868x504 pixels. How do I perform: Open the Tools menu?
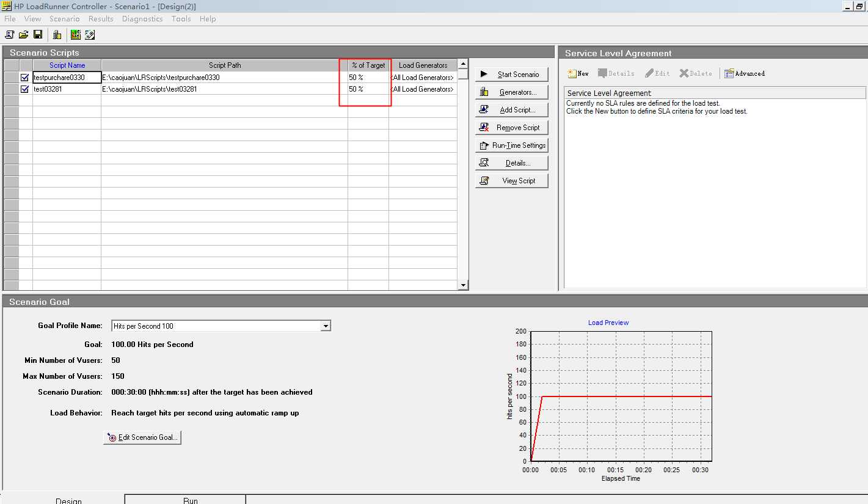pos(181,19)
